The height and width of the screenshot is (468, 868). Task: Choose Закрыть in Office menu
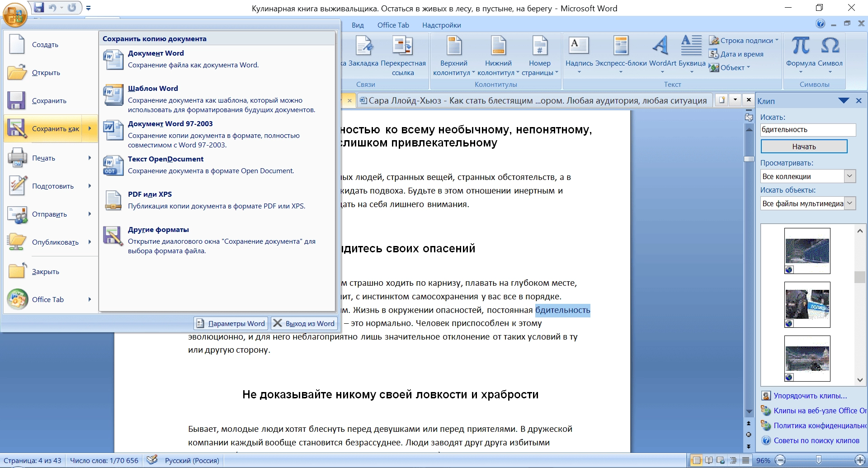click(51, 272)
